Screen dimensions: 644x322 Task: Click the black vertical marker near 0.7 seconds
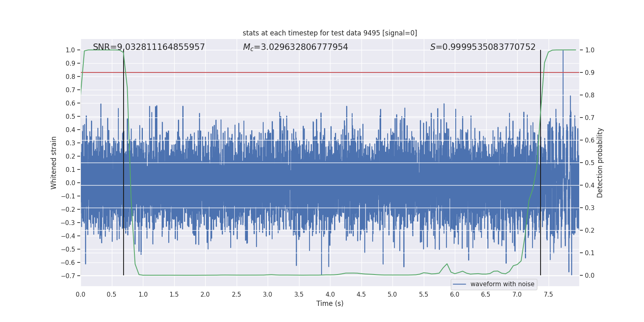[124, 201]
